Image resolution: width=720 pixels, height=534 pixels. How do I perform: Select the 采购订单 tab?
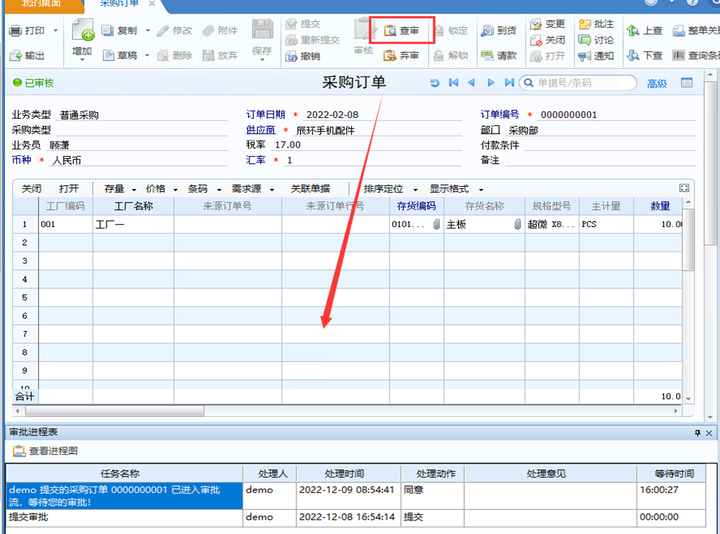click(x=119, y=4)
